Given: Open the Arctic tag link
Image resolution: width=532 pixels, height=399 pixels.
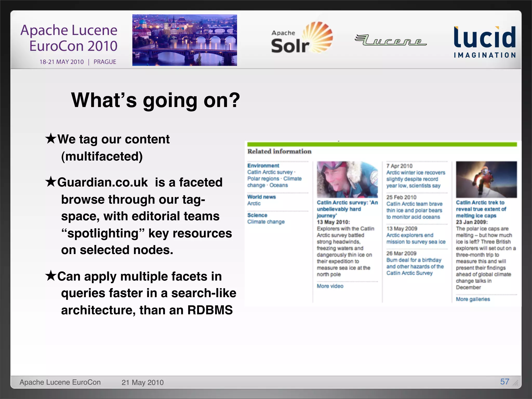Looking at the screenshot, I should 254,203.
